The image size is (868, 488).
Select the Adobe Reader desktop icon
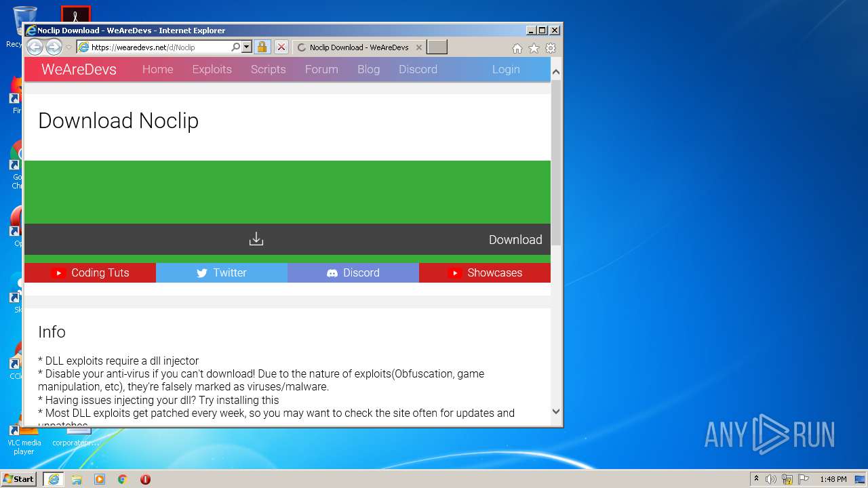(x=76, y=15)
